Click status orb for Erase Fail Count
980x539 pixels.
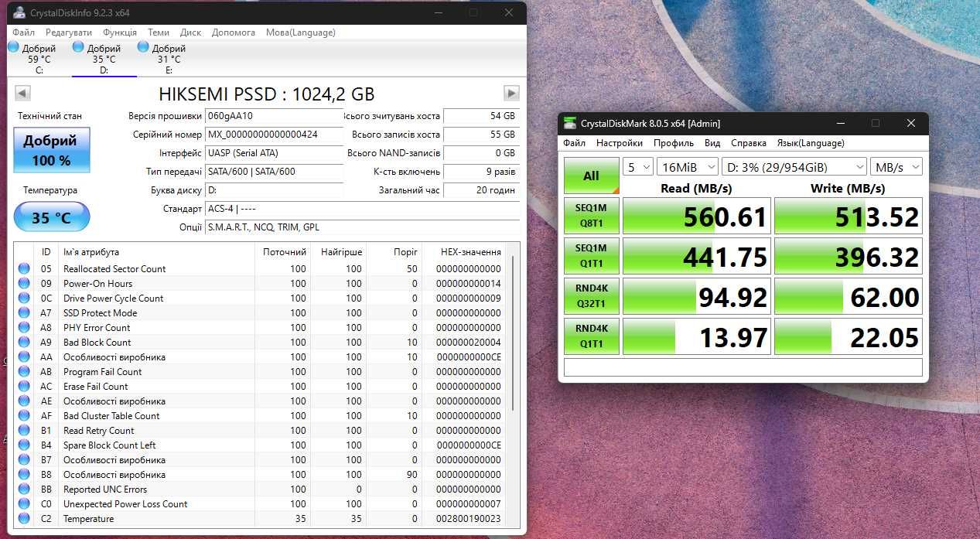tap(24, 387)
